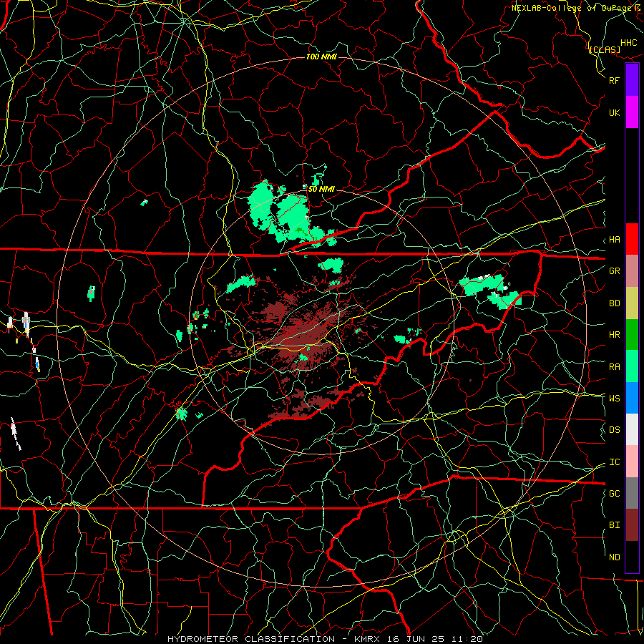644x644 pixels.
Task: Click the 50 NMI range ring label
Action: 321,189
